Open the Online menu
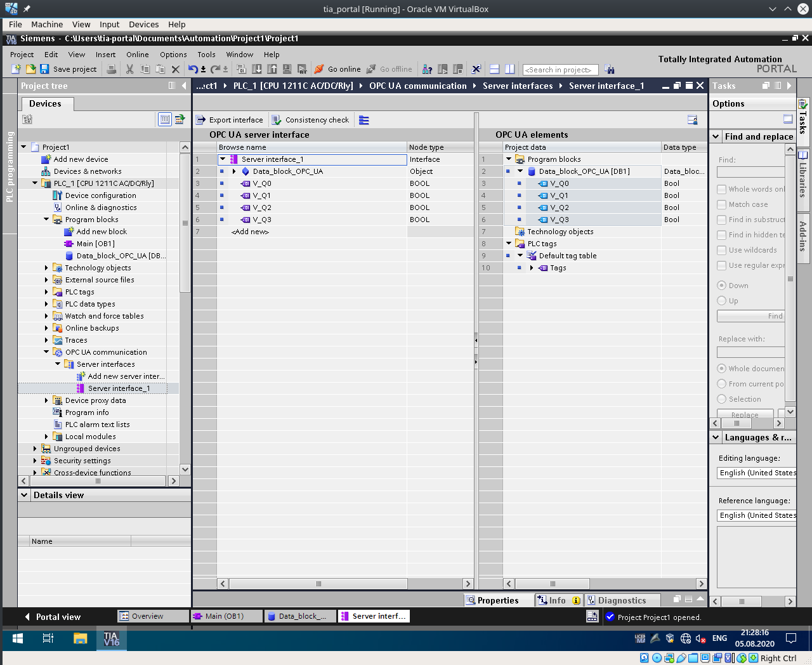812x665 pixels. [137, 55]
